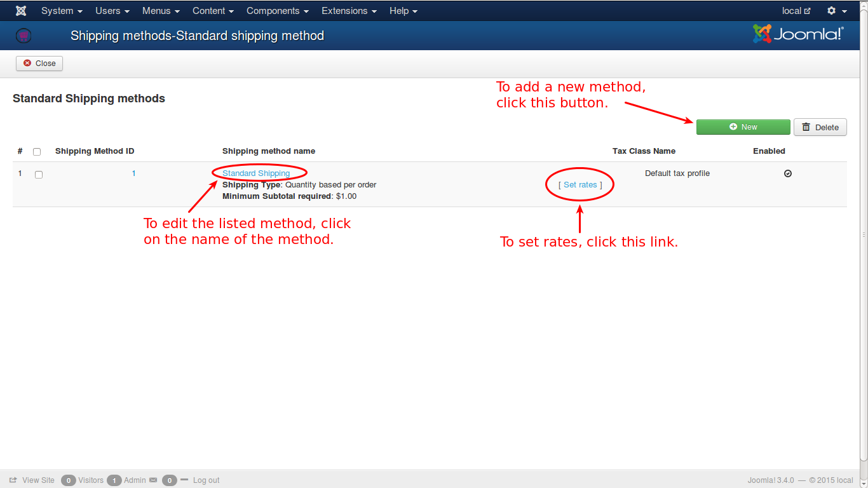
Task: Toggle the select-all checkbox in table header
Action: point(37,152)
